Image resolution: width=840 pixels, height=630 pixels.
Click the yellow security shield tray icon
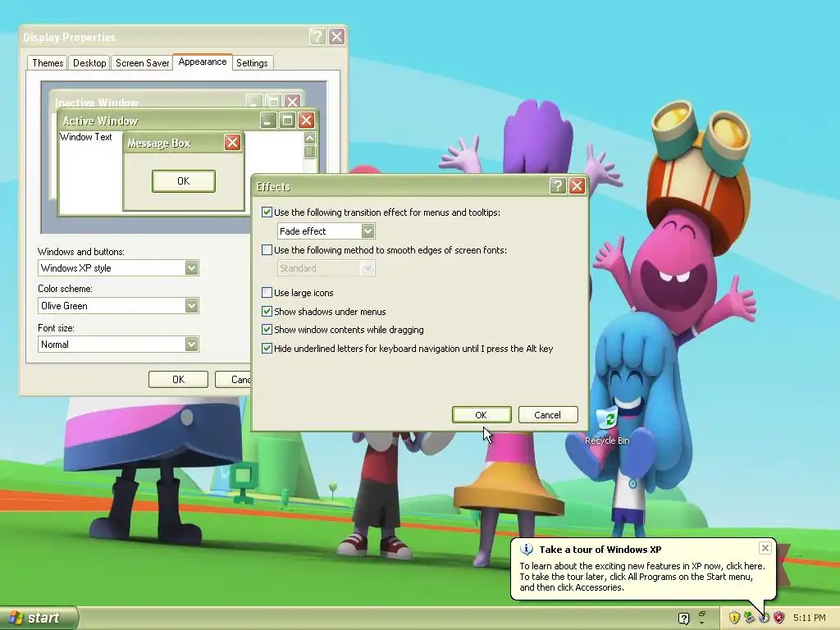[x=734, y=618]
